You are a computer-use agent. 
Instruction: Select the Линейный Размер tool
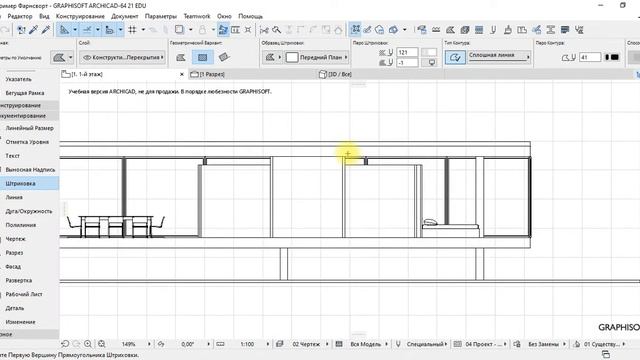(29, 128)
